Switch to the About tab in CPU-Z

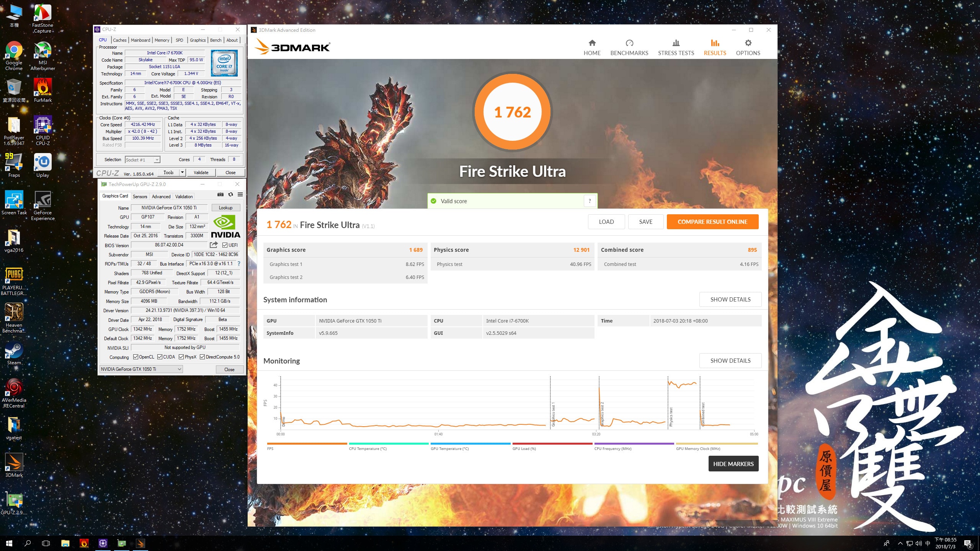tap(232, 40)
